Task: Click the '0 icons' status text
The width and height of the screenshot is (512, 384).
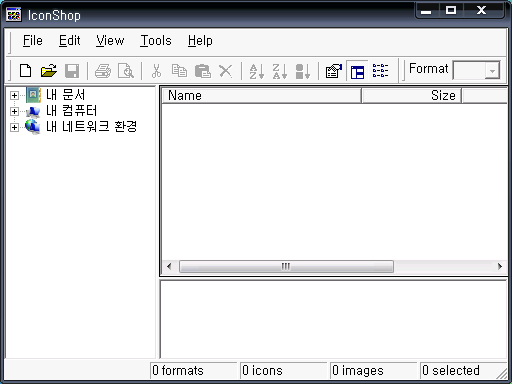Action: tap(262, 371)
